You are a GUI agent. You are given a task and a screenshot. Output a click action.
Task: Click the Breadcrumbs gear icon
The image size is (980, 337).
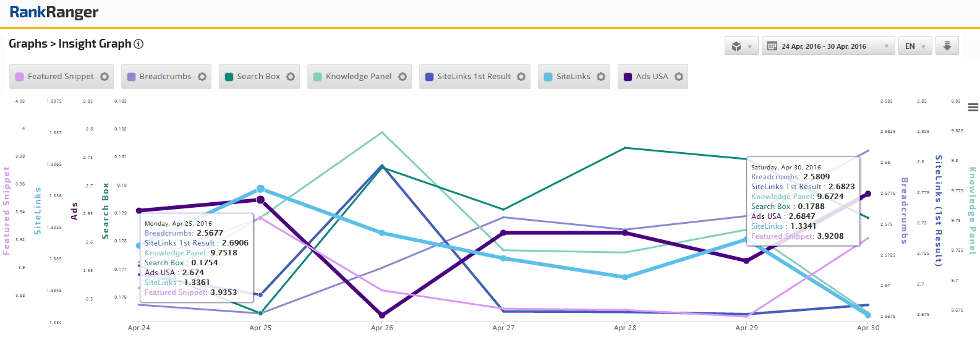202,77
